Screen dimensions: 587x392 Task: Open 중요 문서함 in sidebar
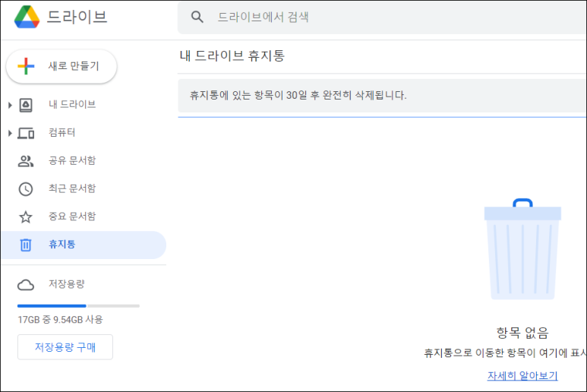[x=72, y=217]
